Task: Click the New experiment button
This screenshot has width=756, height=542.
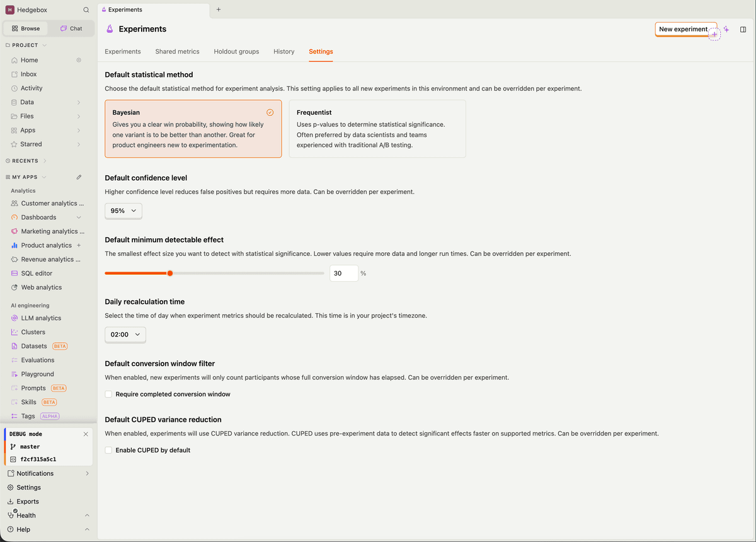Action: [x=684, y=29]
